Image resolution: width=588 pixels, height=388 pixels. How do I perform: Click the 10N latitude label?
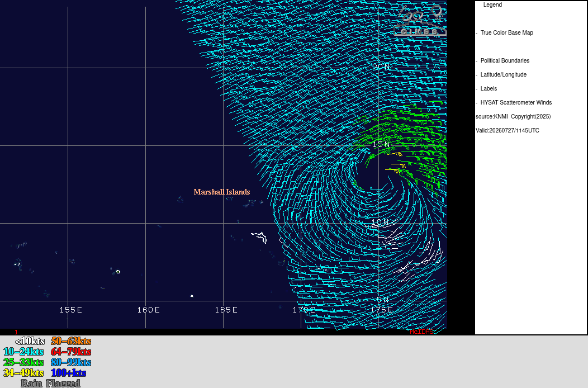[380, 222]
